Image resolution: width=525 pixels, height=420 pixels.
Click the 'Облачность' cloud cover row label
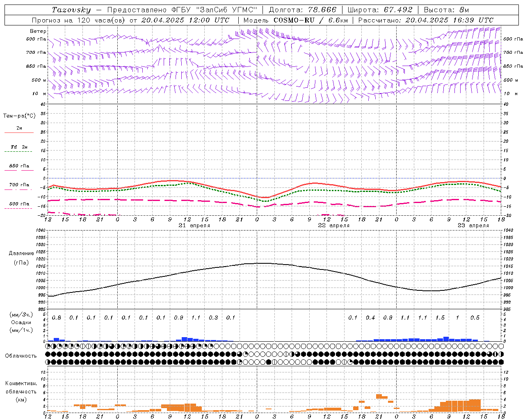pos(21,356)
